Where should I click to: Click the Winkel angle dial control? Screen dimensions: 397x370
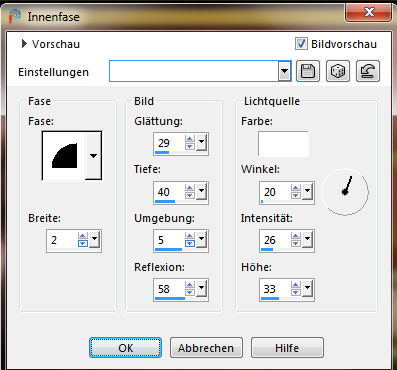345,192
